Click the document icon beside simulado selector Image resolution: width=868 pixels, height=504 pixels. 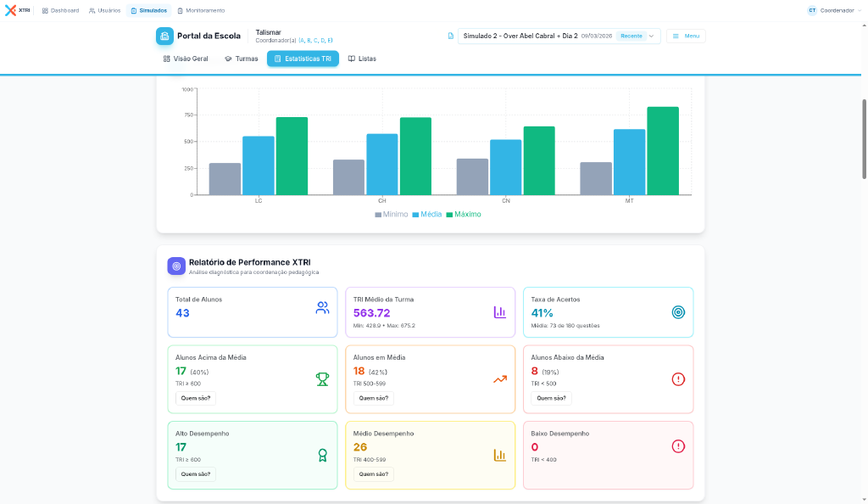point(451,36)
